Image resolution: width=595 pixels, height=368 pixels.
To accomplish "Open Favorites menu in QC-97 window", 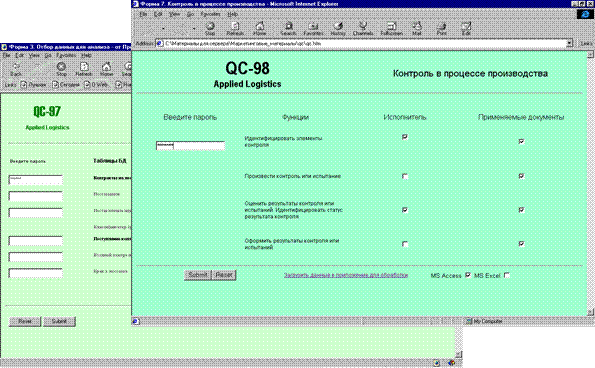I will coord(66,55).
